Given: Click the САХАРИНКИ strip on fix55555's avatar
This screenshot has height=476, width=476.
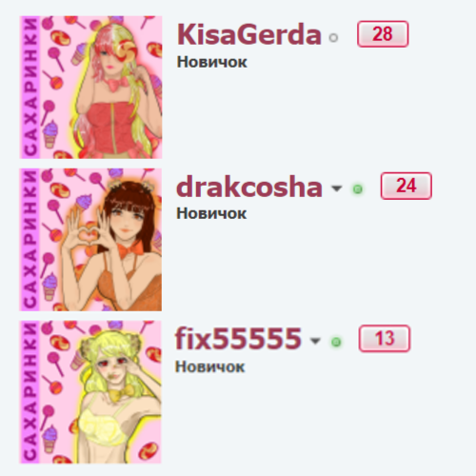Looking at the screenshot, I should coord(30,392).
